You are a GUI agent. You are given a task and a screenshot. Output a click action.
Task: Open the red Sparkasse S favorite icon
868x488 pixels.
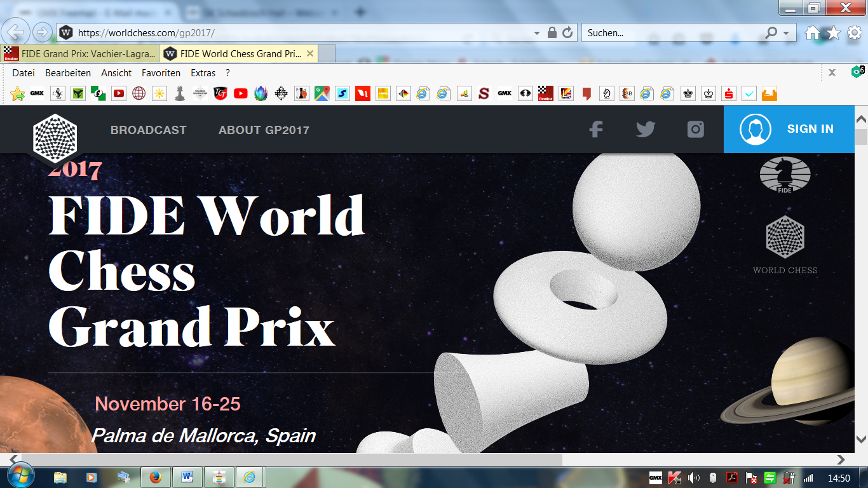click(x=728, y=94)
